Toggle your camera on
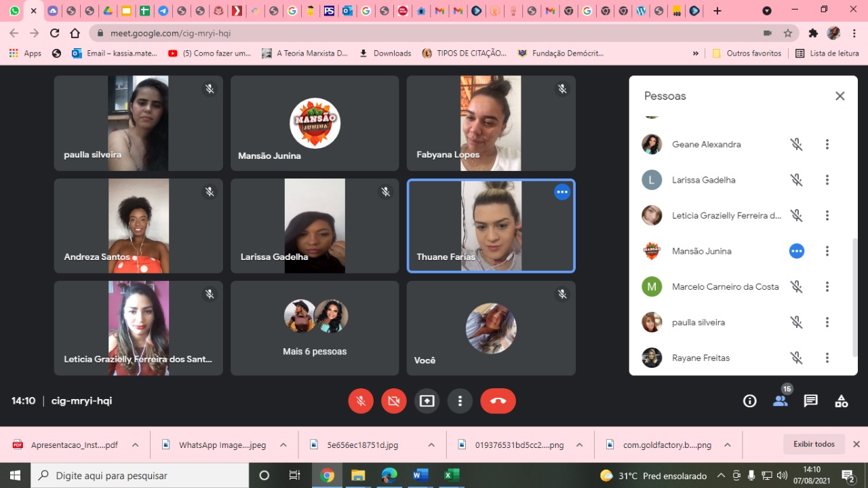The height and width of the screenshot is (488, 868). 393,401
